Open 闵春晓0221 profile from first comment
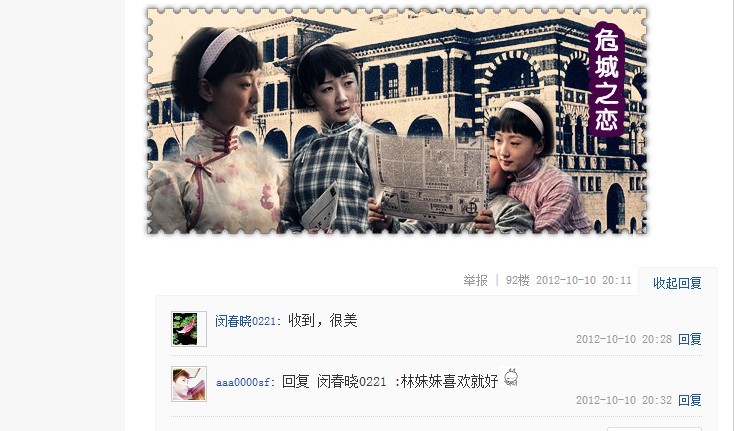 click(245, 321)
